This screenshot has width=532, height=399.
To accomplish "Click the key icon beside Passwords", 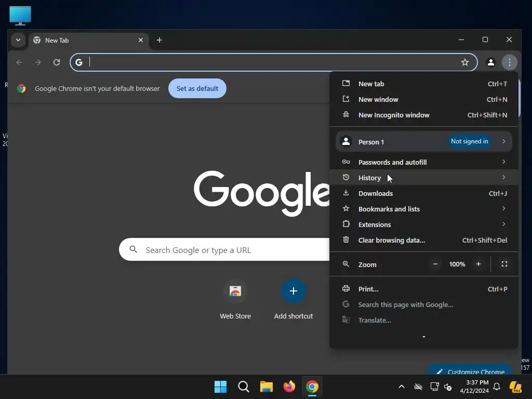I will pyautogui.click(x=345, y=162).
